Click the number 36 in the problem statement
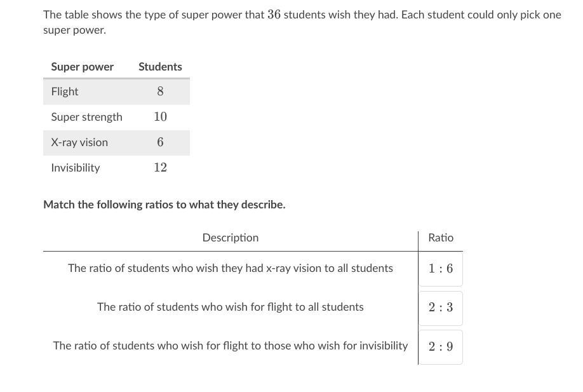583x392 pixels. 274,15
